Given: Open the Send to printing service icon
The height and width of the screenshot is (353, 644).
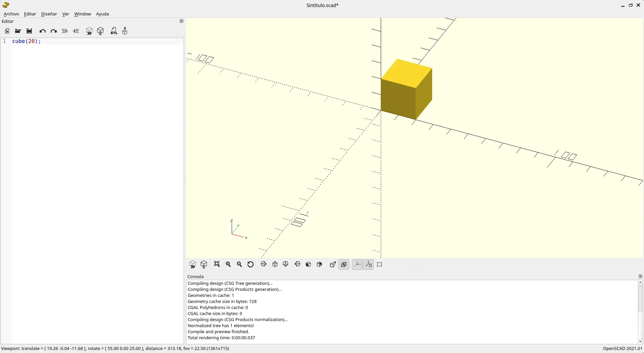Looking at the screenshot, I should coord(125,31).
